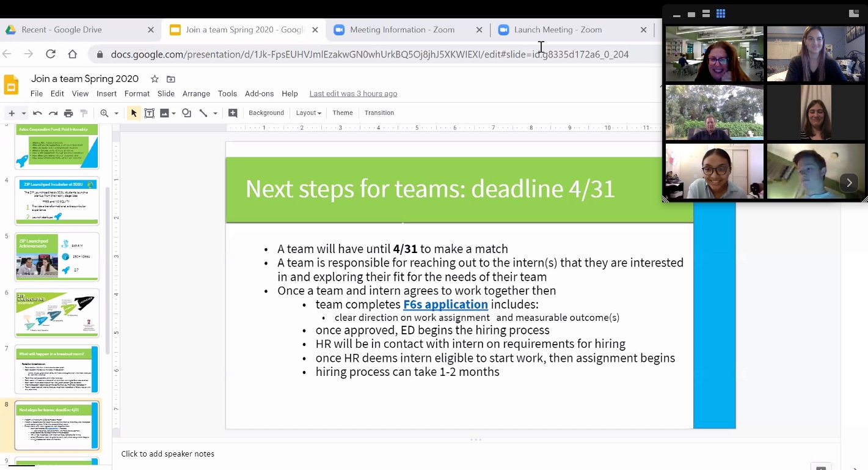This screenshot has height=470, width=868.
Task: Open the Add-ons menu
Action: (x=259, y=94)
